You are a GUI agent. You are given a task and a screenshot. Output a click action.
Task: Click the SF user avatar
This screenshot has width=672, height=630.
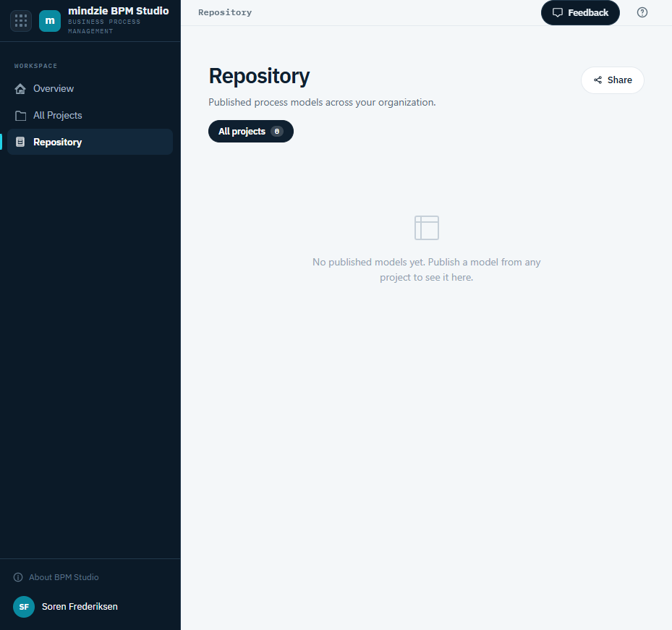(x=24, y=607)
